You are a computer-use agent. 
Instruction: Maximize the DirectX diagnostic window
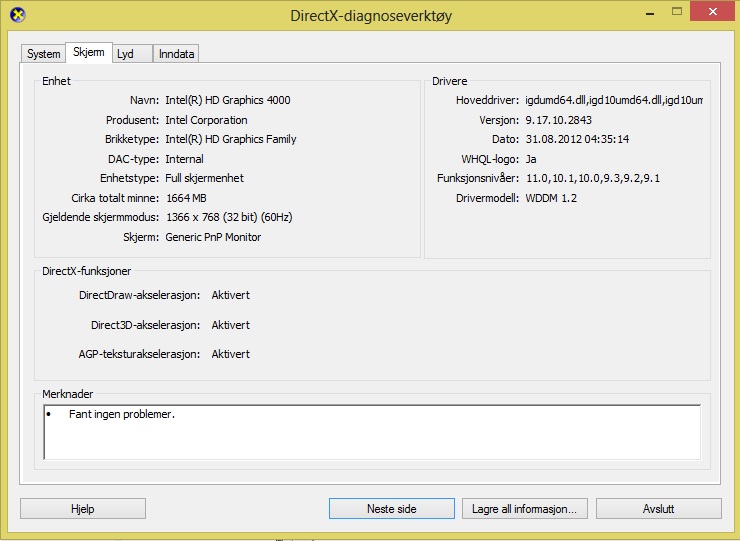tap(677, 12)
